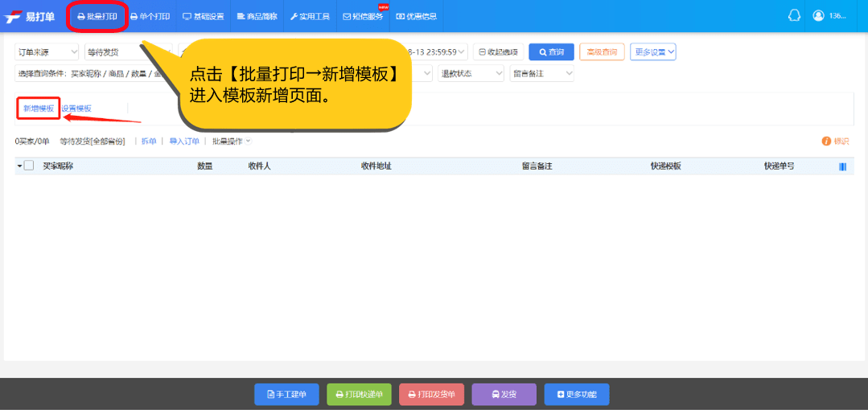Open the customer service QQ icon
The height and width of the screenshot is (410, 868).
794,16
